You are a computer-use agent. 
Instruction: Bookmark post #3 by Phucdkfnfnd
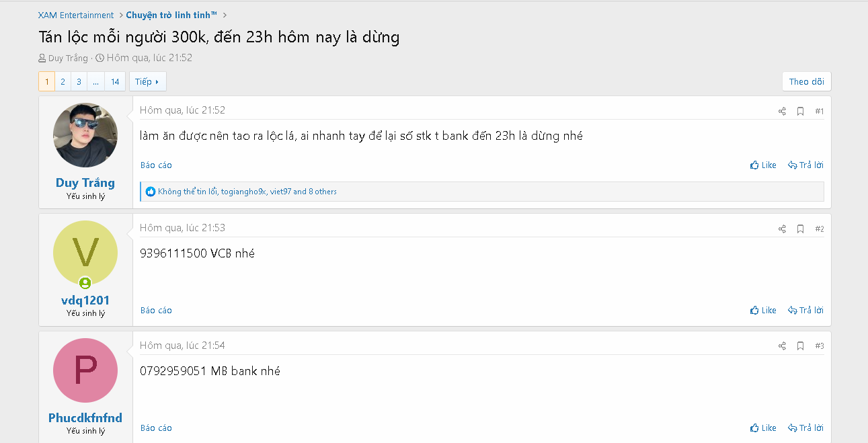(800, 346)
